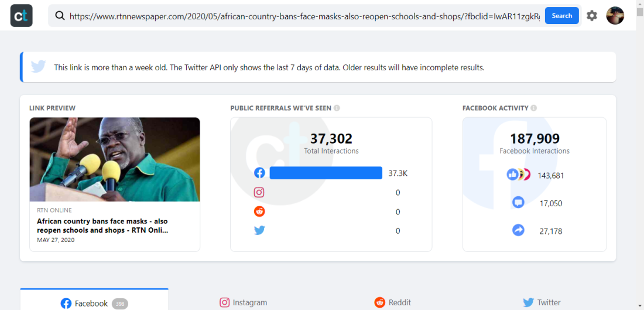Click the info icon beside Public Referrals

(x=337, y=108)
